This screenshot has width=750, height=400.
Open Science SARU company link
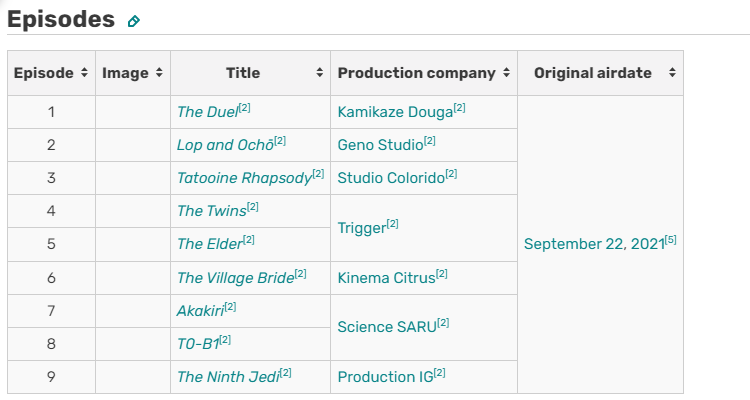387,327
